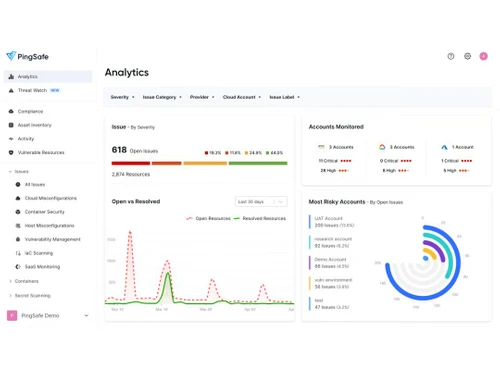Click the Compliance sidebar icon
The width and height of the screenshot is (500, 375).
[x=11, y=111]
